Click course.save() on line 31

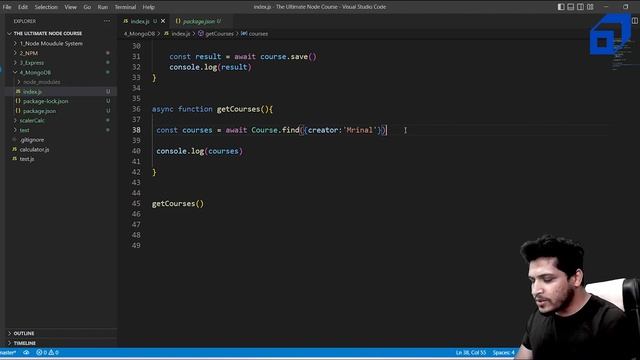(x=288, y=57)
